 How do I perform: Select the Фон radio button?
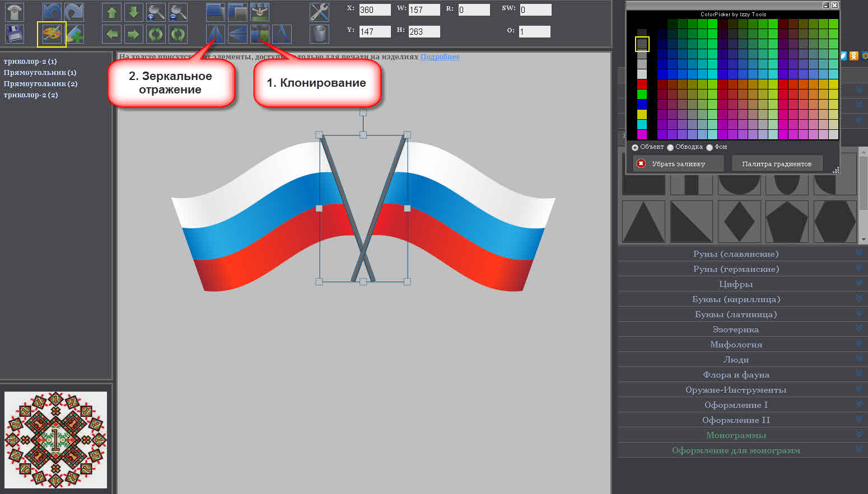click(x=710, y=147)
